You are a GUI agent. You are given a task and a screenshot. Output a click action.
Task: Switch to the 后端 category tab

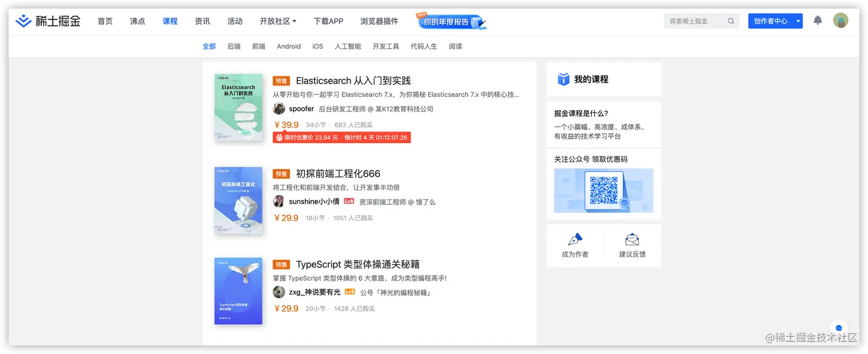click(234, 46)
